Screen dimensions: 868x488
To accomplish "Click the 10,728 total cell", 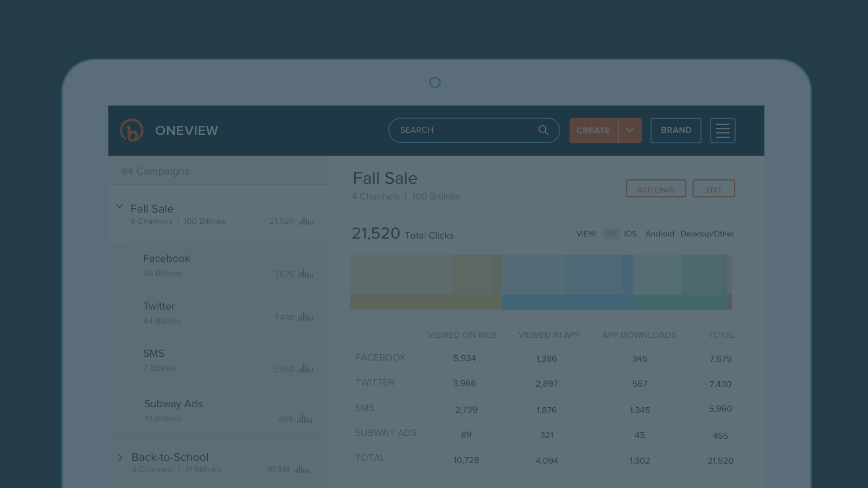I will tap(466, 460).
